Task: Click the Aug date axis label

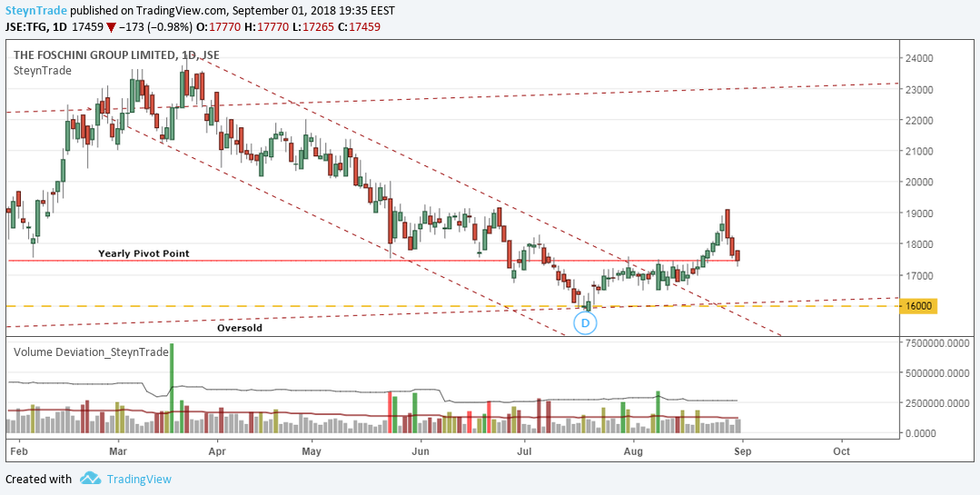Action: coord(634,450)
